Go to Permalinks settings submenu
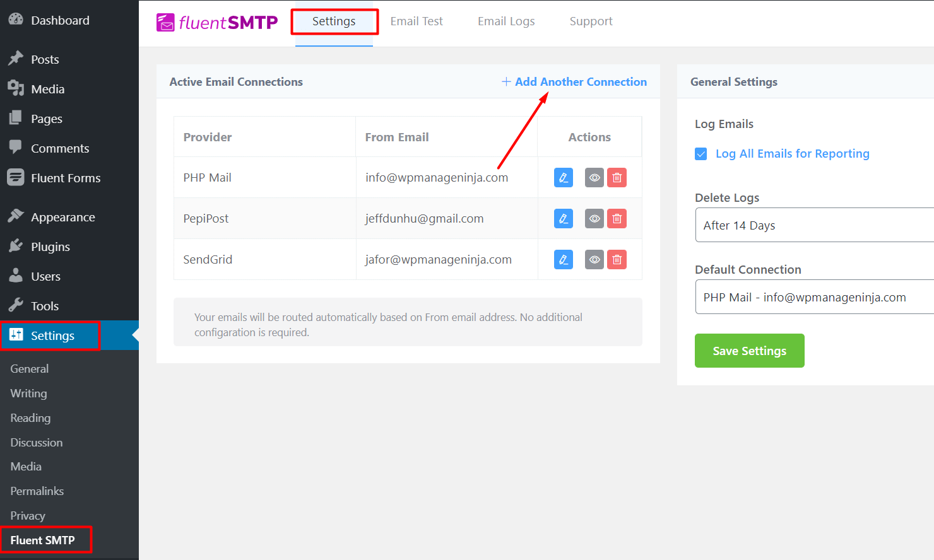This screenshot has width=934, height=560. 37,491
